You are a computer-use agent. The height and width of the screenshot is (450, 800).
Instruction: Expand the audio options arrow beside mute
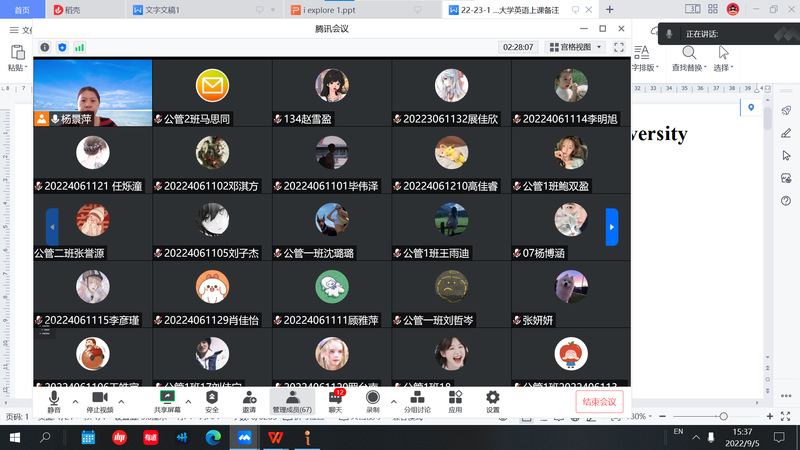coord(76,402)
